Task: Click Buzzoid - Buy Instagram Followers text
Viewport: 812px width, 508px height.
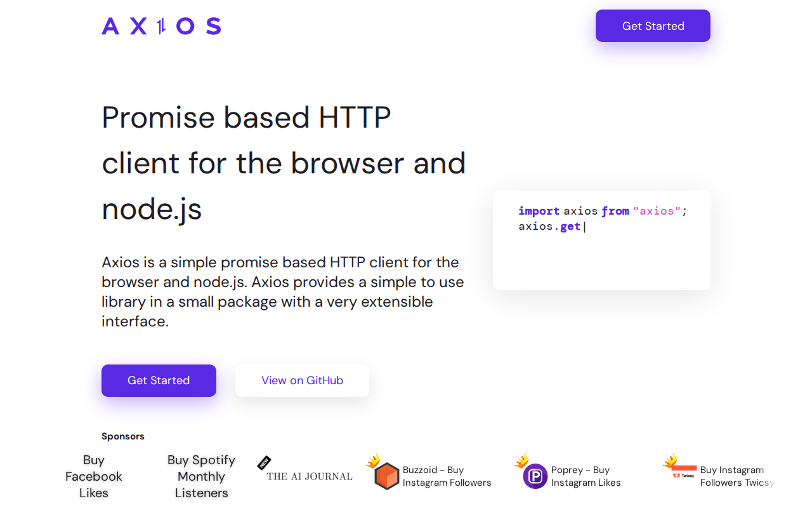Action: click(447, 476)
